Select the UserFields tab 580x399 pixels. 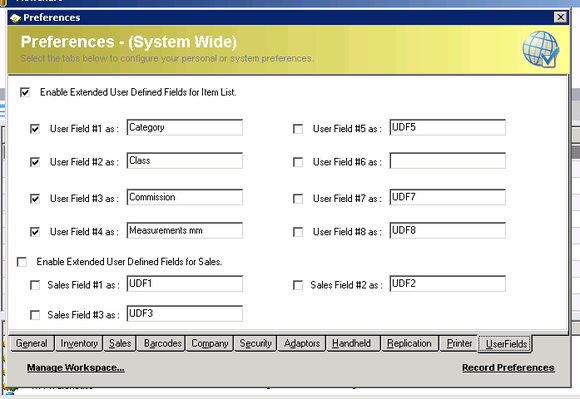(505, 344)
